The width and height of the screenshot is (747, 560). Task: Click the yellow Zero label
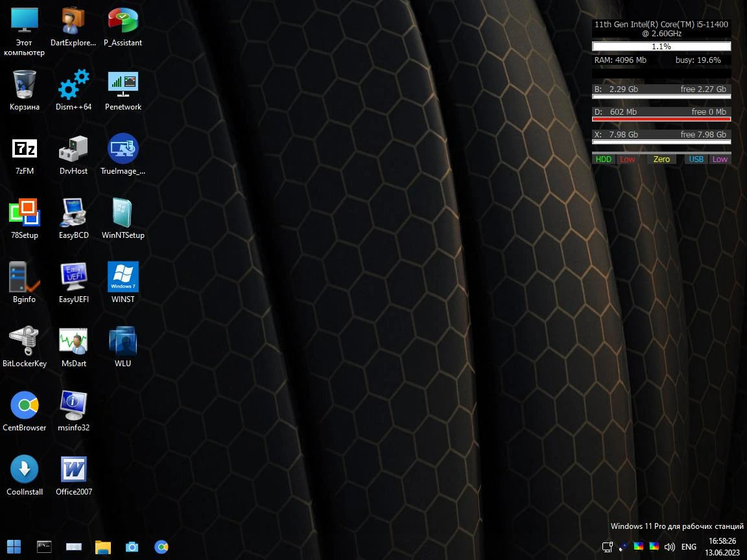661,159
